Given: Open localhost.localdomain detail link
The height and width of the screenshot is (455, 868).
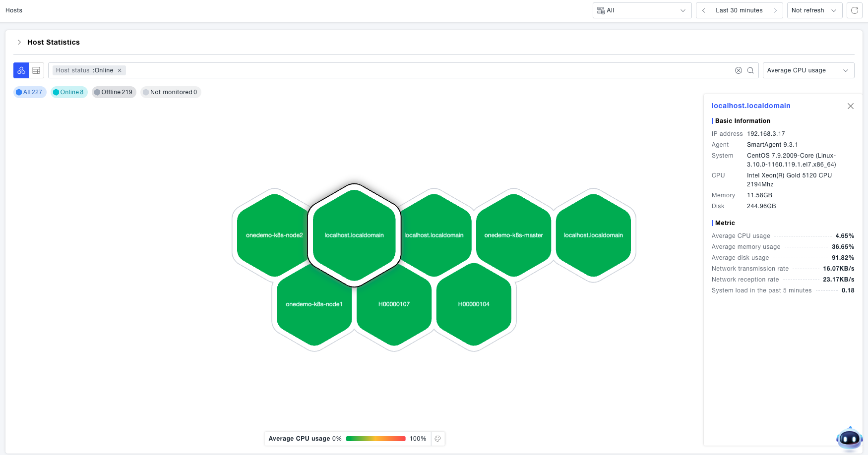Looking at the screenshot, I should pyautogui.click(x=750, y=106).
